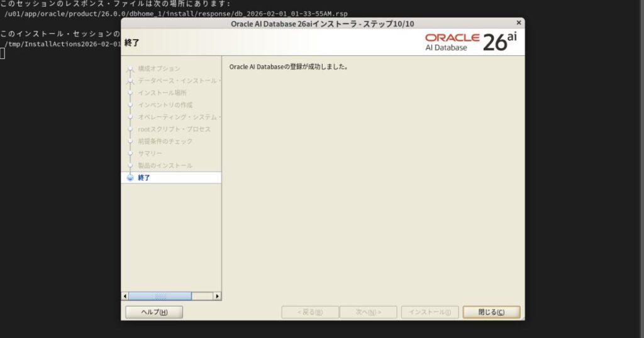Viewport: 644px width, 338px height.
Task: Click the disabled インストール(I) button
Action: coord(430,312)
